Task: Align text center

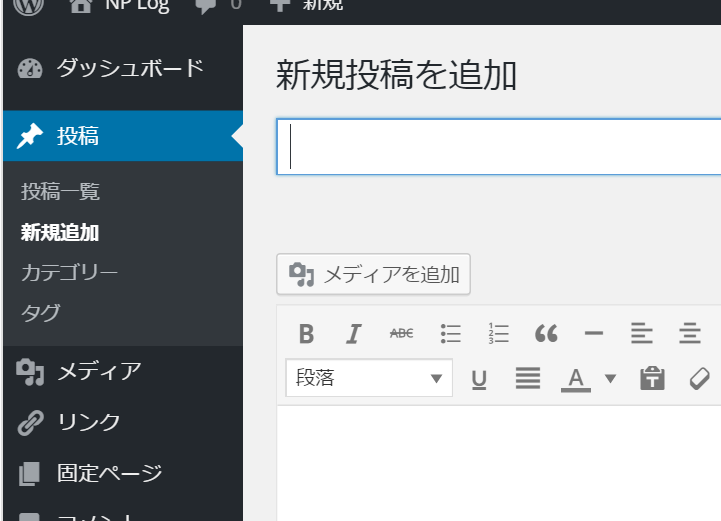Action: (x=690, y=333)
